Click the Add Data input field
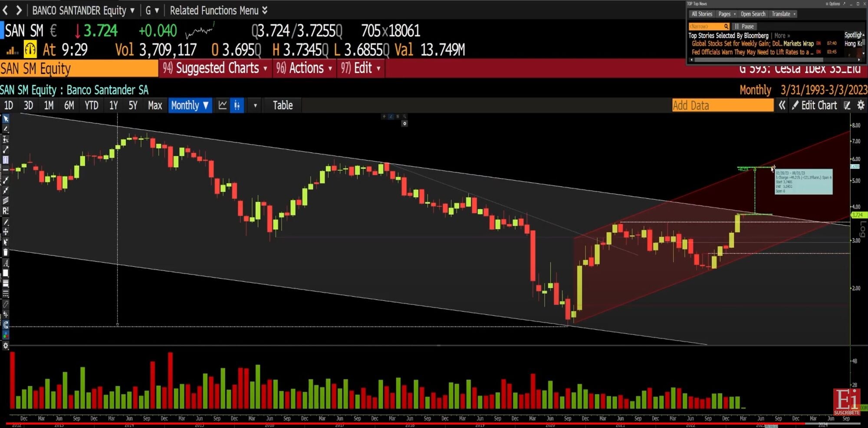This screenshot has height=428, width=868. [723, 105]
